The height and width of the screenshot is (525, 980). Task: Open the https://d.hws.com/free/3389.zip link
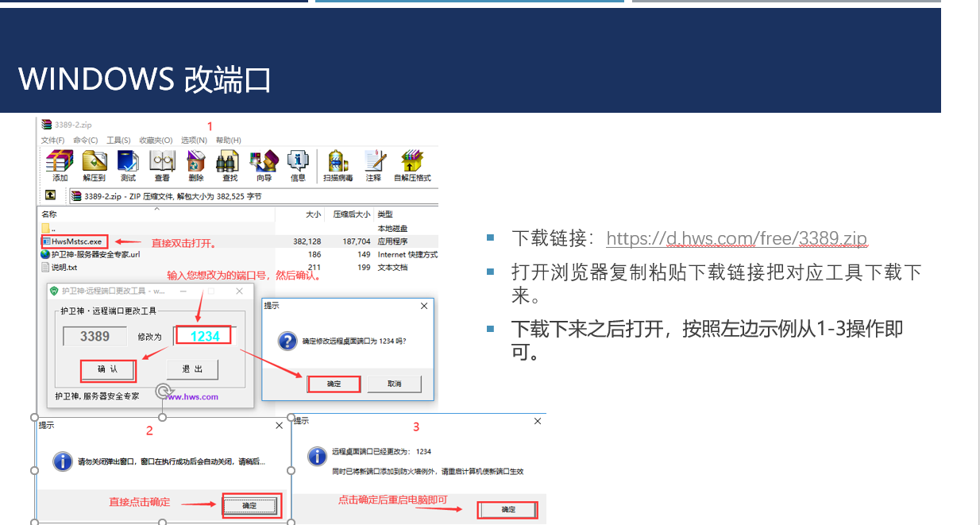pyautogui.click(x=736, y=238)
